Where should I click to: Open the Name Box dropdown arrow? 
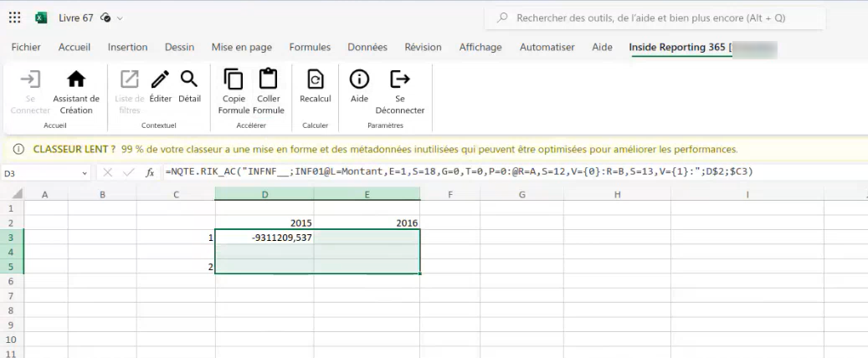pyautogui.click(x=85, y=173)
